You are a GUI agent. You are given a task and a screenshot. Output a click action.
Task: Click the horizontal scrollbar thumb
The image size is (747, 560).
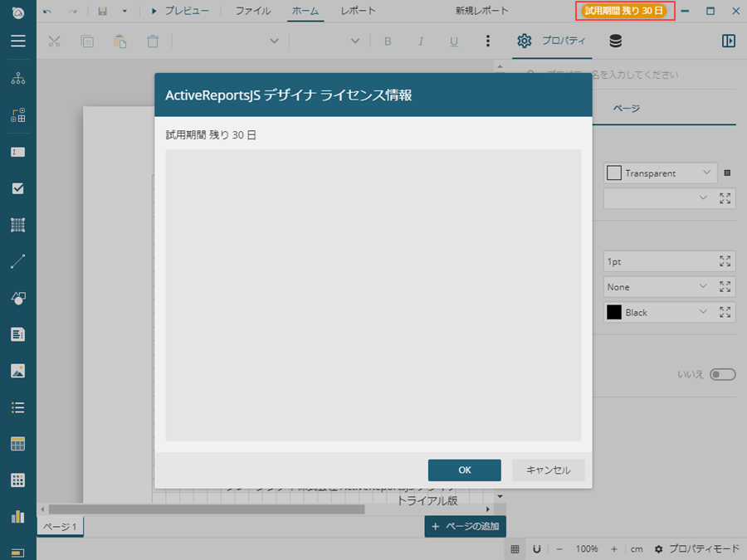click(207, 509)
